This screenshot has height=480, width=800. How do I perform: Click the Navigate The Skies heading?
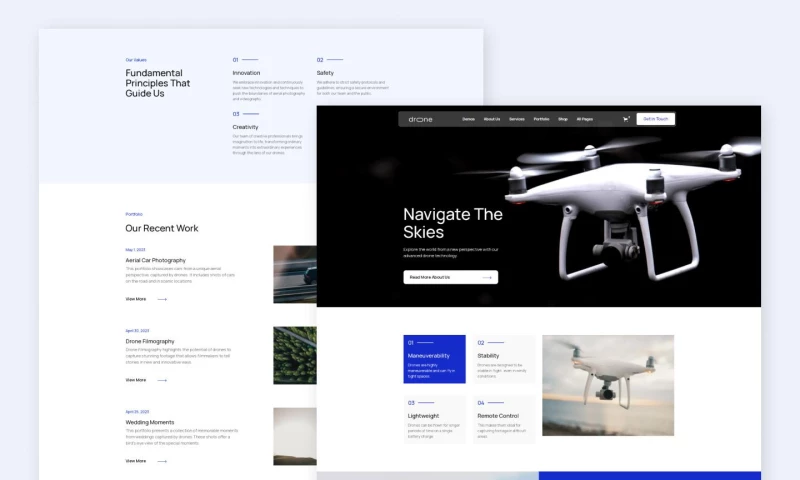pyautogui.click(x=453, y=223)
